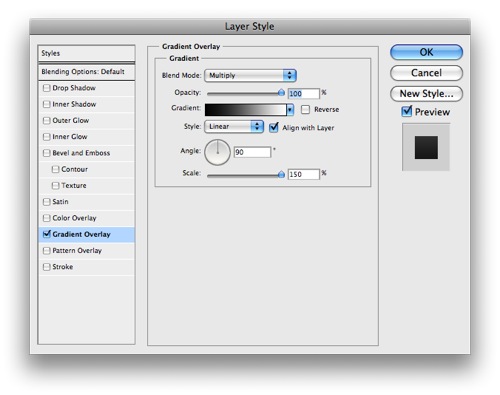
Task: Turn off the Preview checkbox
Action: click(x=407, y=111)
